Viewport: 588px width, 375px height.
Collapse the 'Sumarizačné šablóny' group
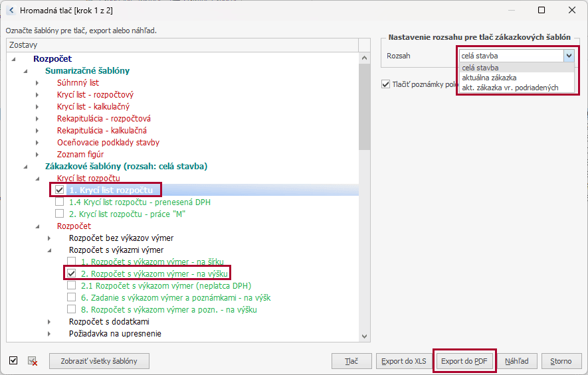26,71
